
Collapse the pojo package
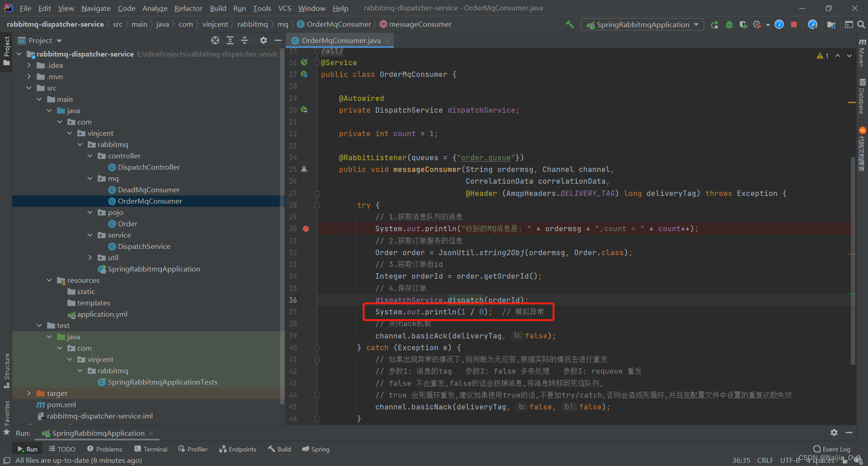(x=90, y=212)
